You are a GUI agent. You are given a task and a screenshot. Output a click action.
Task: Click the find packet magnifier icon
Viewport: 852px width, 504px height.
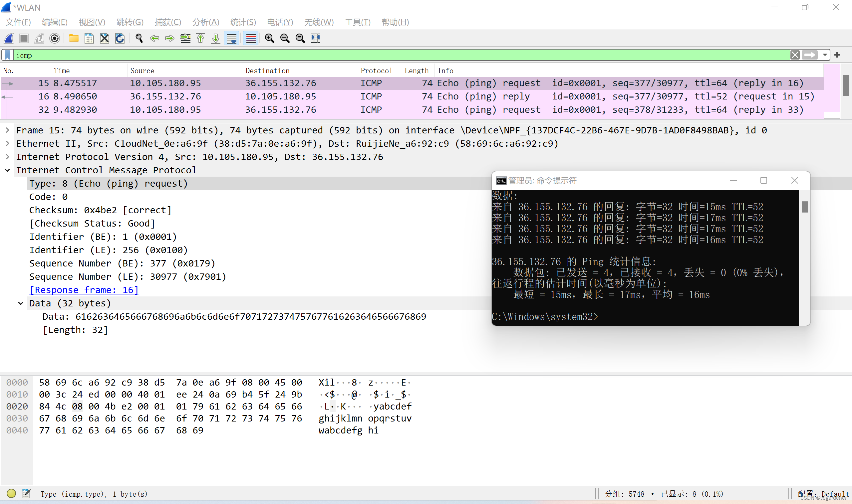[x=139, y=38]
